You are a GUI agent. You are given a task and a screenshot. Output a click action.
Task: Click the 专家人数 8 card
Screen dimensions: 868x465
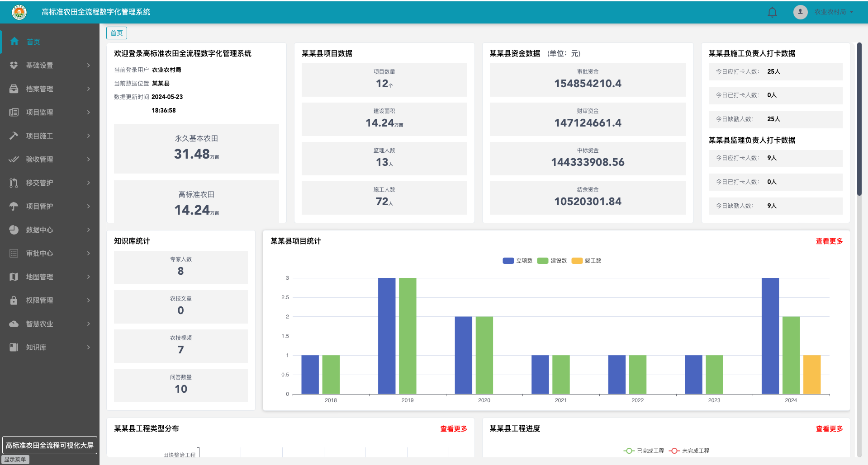point(181,268)
